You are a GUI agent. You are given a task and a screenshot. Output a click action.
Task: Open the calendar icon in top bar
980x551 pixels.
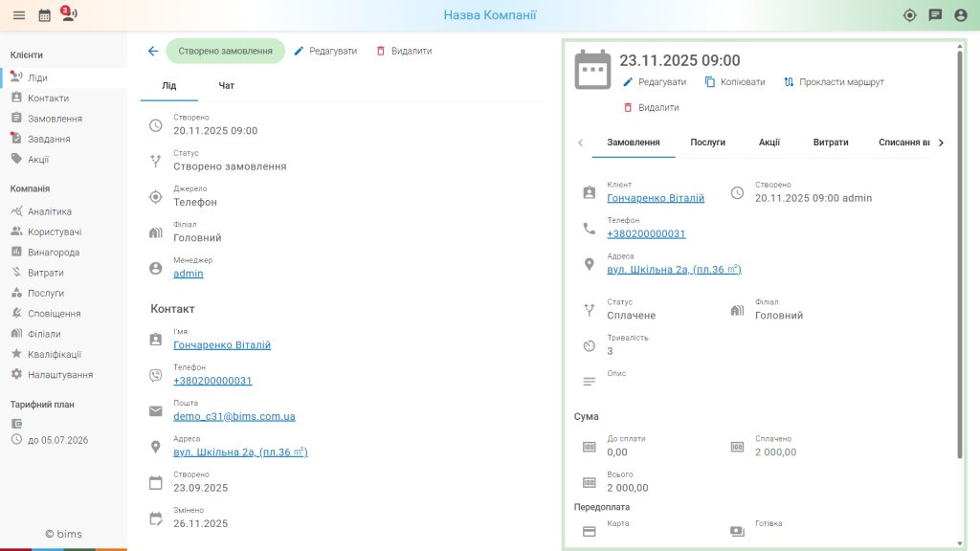[44, 15]
